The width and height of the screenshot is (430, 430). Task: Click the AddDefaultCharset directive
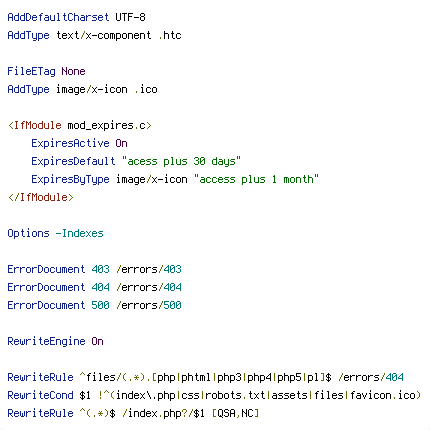[58, 17]
